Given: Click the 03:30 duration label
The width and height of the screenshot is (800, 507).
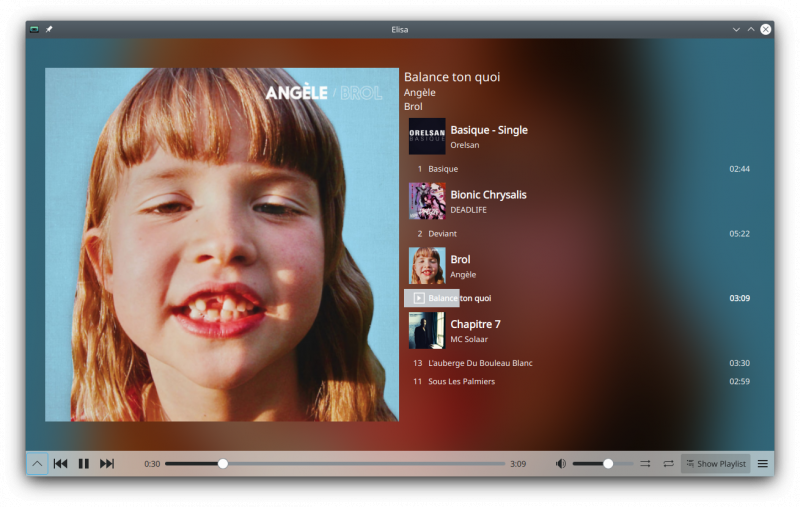Looking at the screenshot, I should point(739,363).
